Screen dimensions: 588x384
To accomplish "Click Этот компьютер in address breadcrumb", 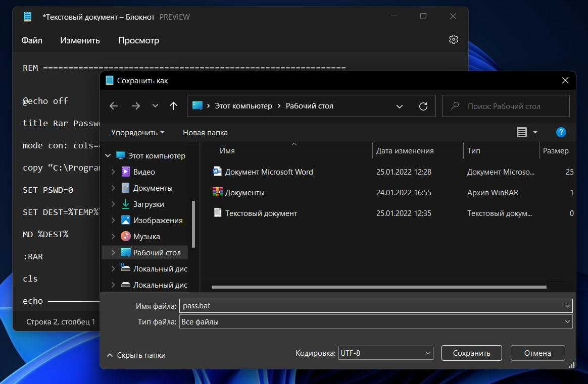I will [x=243, y=106].
